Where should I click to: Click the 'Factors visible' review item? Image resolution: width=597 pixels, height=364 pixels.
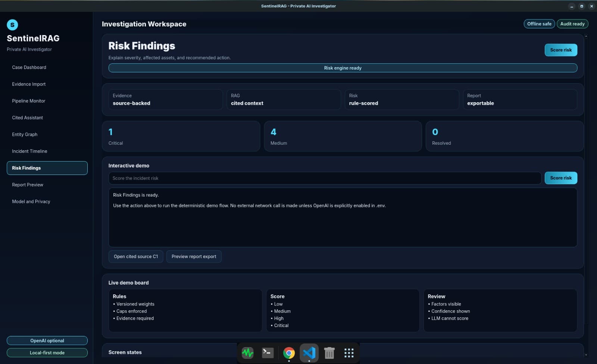444,304
